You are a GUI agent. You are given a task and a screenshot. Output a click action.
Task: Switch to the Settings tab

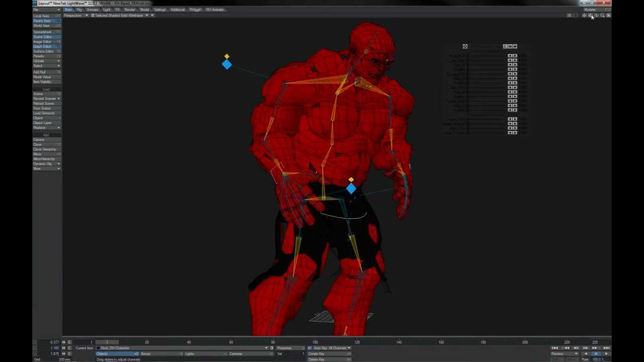point(159,10)
